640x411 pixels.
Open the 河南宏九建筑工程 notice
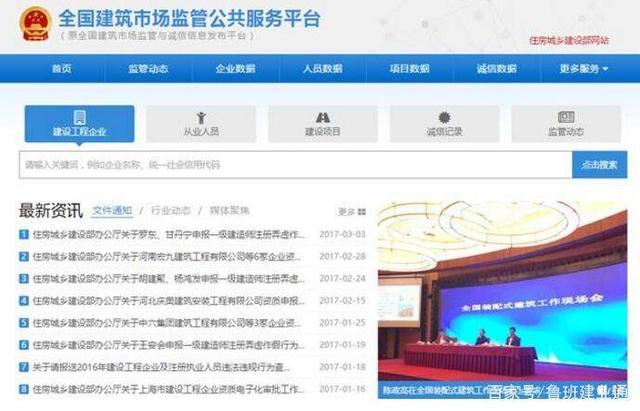[167, 257]
